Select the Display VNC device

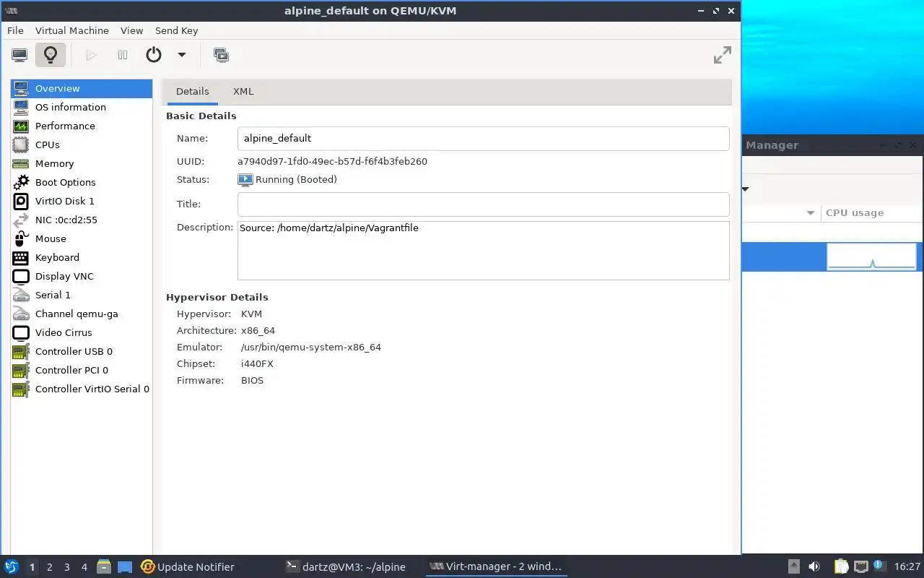point(82,276)
